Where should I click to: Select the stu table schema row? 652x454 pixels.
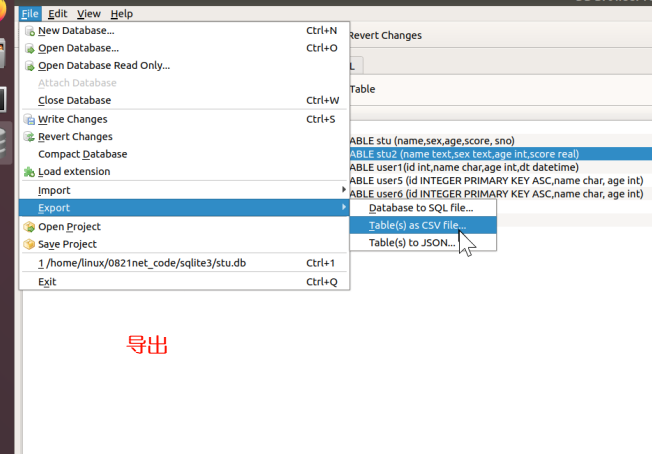coord(501,141)
